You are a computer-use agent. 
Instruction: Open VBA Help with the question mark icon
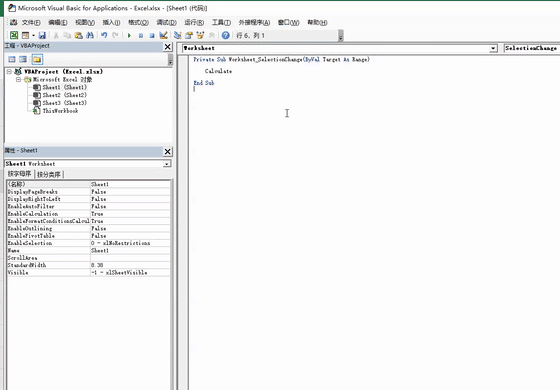225,35
